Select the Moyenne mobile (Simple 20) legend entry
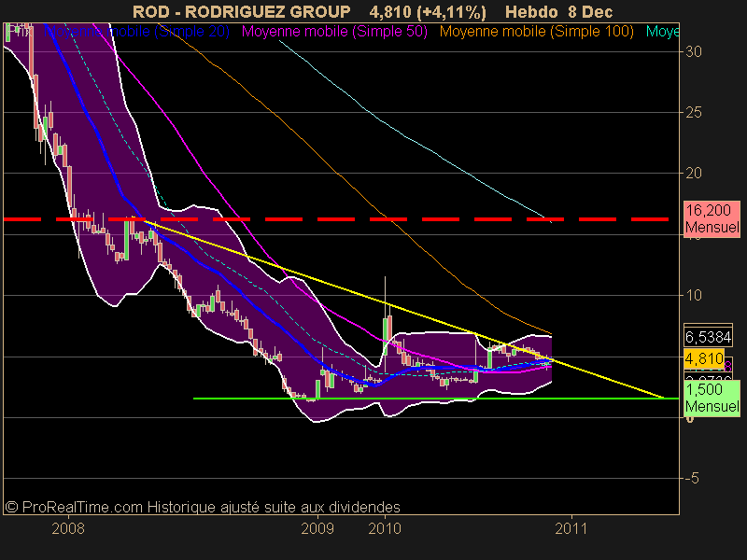This screenshot has width=747, height=560. 136,32
